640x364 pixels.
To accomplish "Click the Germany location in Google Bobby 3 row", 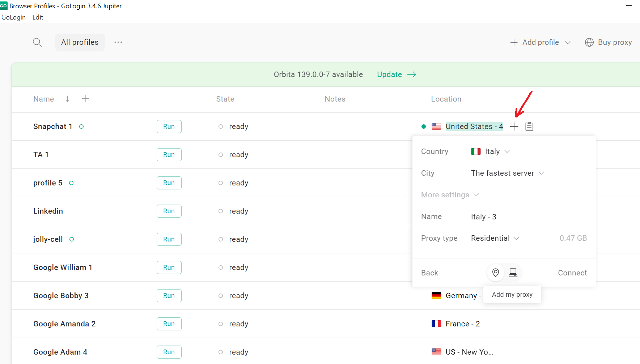I will pos(463,296).
